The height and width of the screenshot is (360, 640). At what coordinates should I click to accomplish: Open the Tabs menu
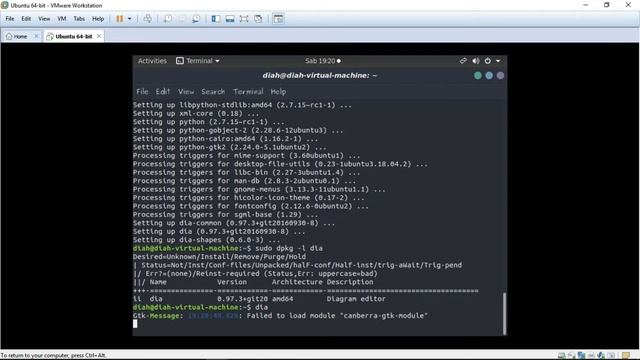pyautogui.click(x=79, y=19)
